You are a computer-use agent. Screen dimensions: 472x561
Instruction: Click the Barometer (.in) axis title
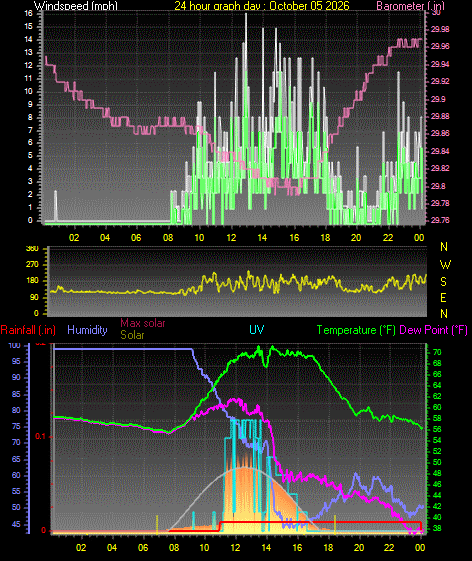coord(410,5)
